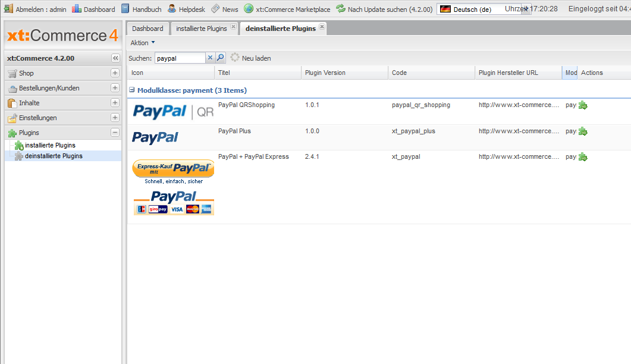Click the Abmelden admin logout icon
This screenshot has width=631, height=364.
8,8
